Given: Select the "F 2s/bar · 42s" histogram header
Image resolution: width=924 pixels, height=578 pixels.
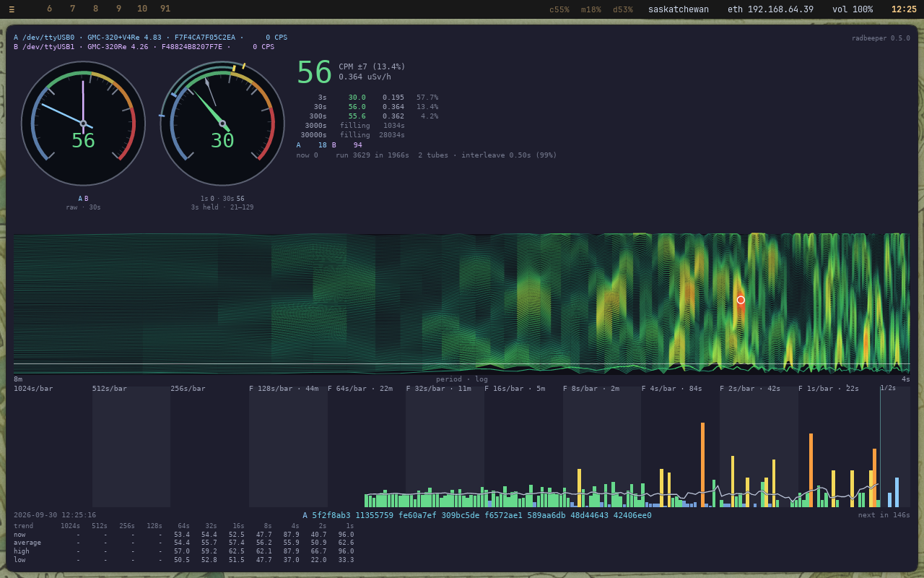Looking at the screenshot, I should click(x=750, y=389).
